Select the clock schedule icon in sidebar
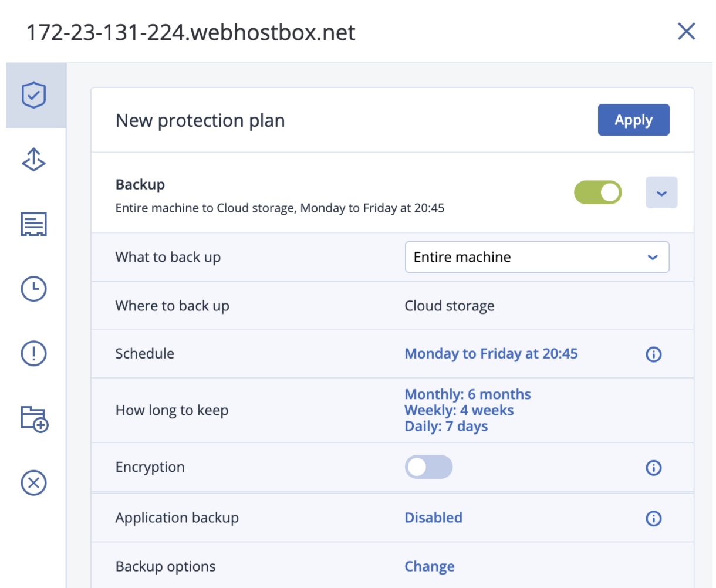This screenshot has width=716, height=588. pos(33,289)
